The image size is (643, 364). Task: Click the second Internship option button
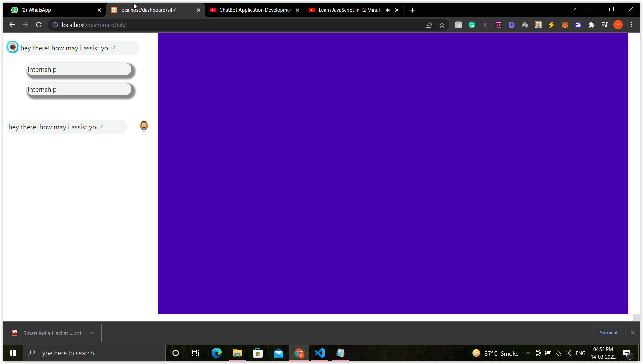click(79, 90)
